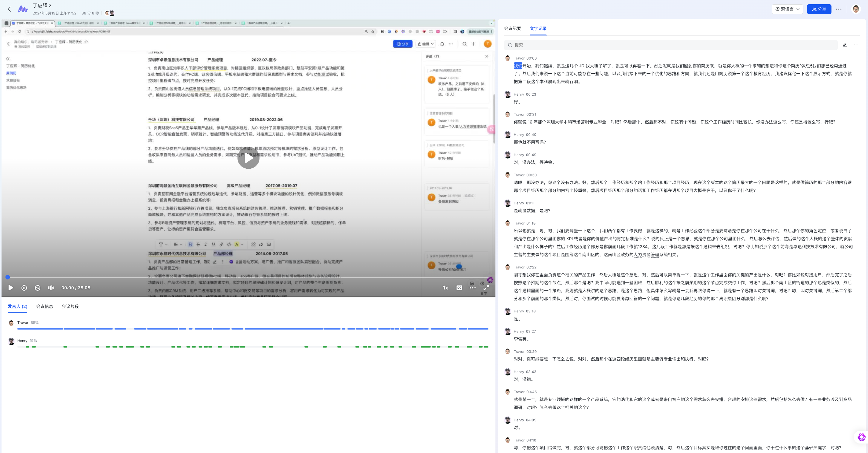Open the 源语言 language dropdown

[x=787, y=9]
